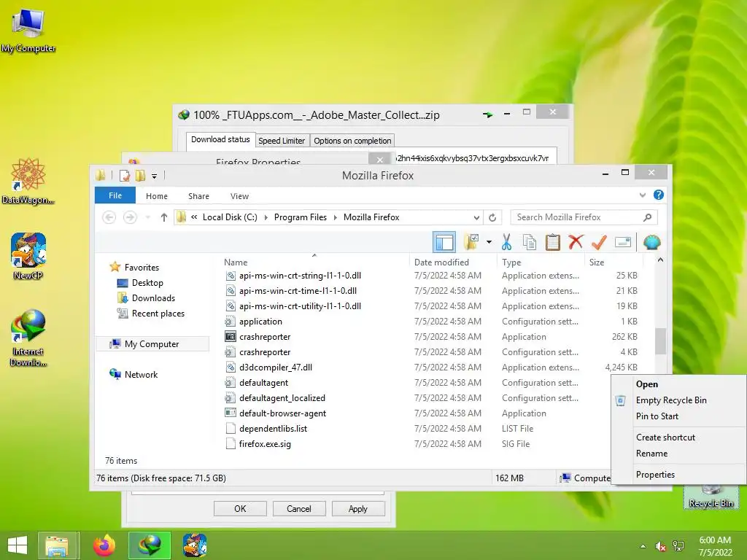
Task: Open the File ribbon tab
Action: [115, 195]
